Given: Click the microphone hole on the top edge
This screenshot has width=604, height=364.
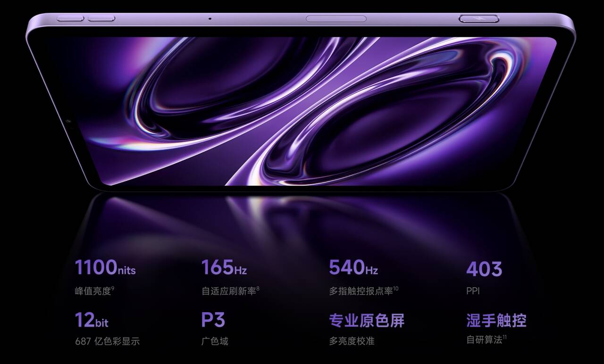Looking at the screenshot, I should pos(210,19).
